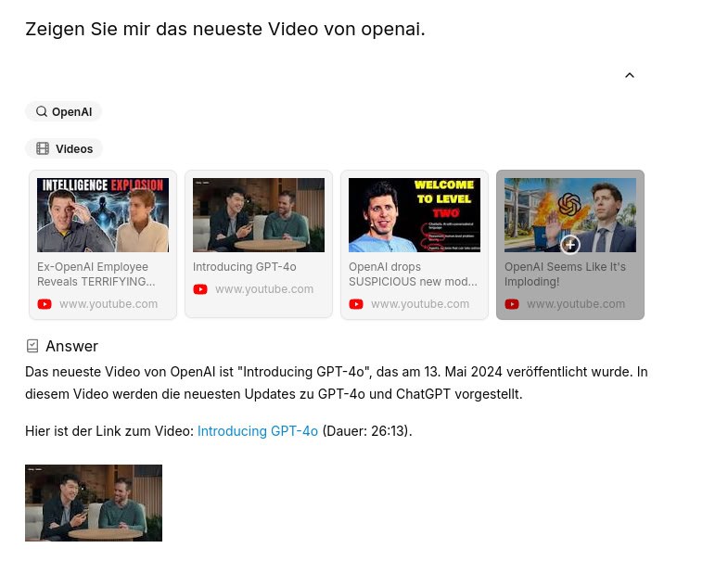
Task: Click www.youtube.com text under Introducing GPT-4o
Action: tap(264, 289)
